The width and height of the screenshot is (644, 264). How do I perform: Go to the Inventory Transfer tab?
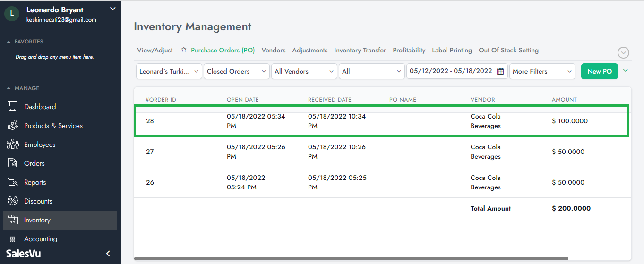tap(360, 50)
